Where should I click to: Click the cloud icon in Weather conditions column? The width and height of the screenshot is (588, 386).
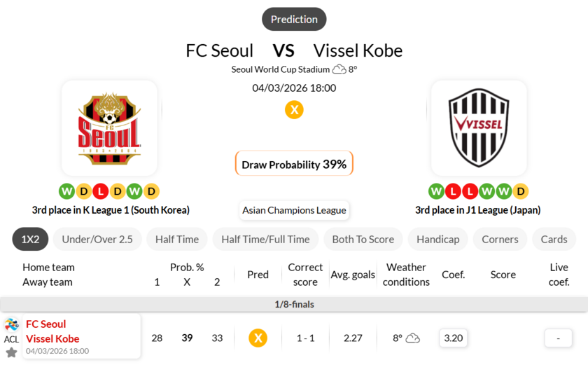[x=413, y=338]
